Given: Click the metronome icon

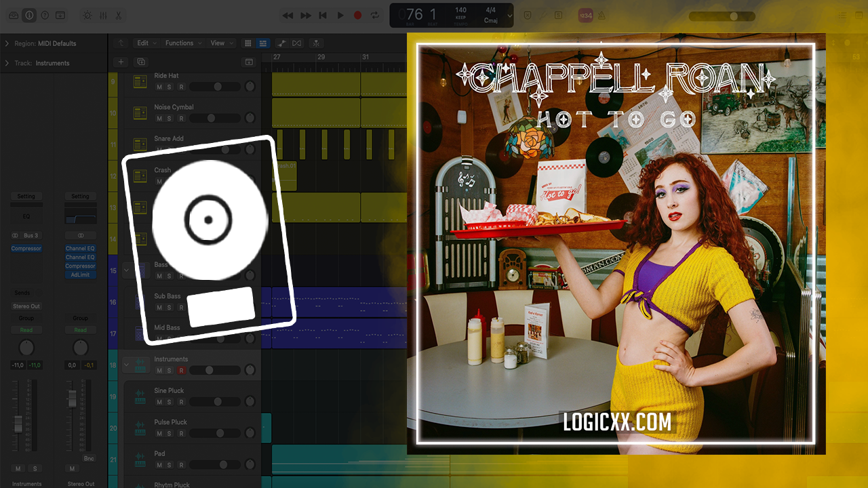Looking at the screenshot, I should tap(601, 15).
